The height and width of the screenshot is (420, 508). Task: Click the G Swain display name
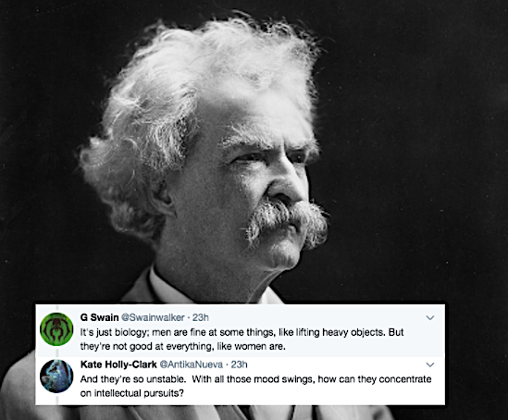click(99, 317)
